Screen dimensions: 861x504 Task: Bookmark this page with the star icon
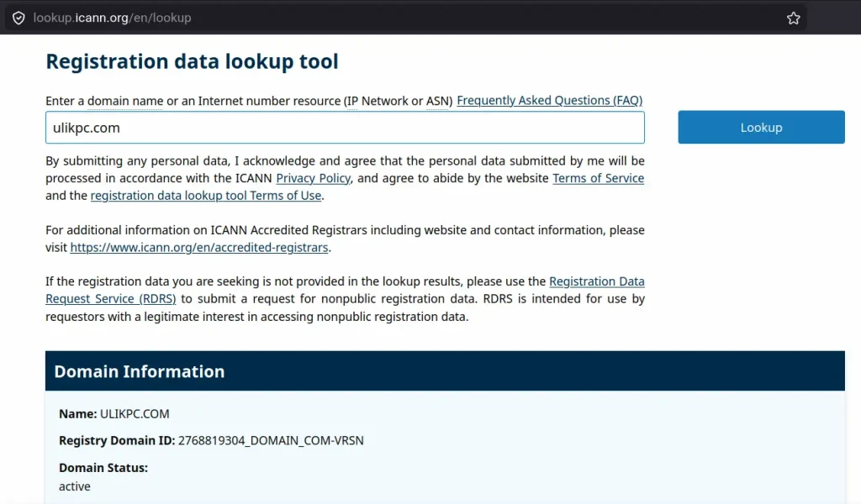click(x=793, y=18)
